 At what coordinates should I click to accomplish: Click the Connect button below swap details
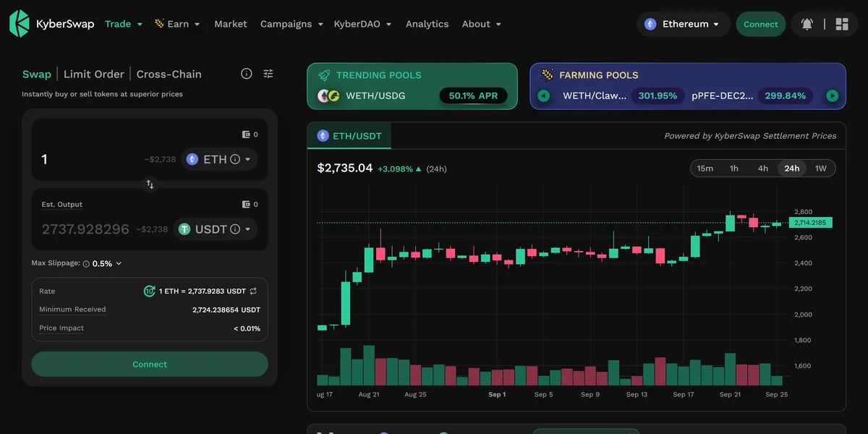[x=150, y=365]
